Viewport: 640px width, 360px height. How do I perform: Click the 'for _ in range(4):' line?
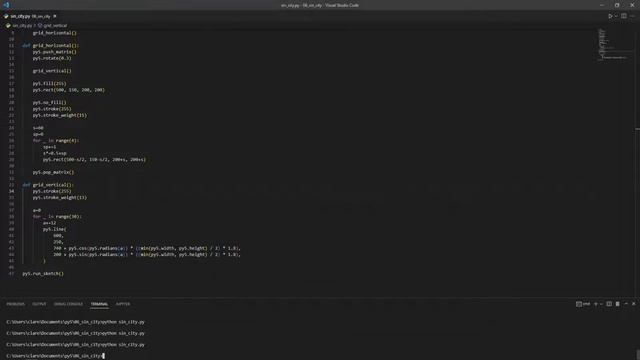[x=56, y=140]
